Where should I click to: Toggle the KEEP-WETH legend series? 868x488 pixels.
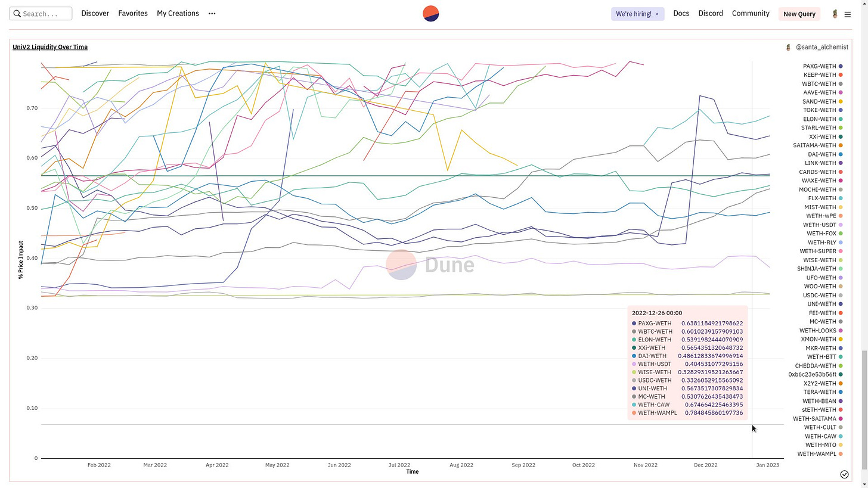pos(823,75)
